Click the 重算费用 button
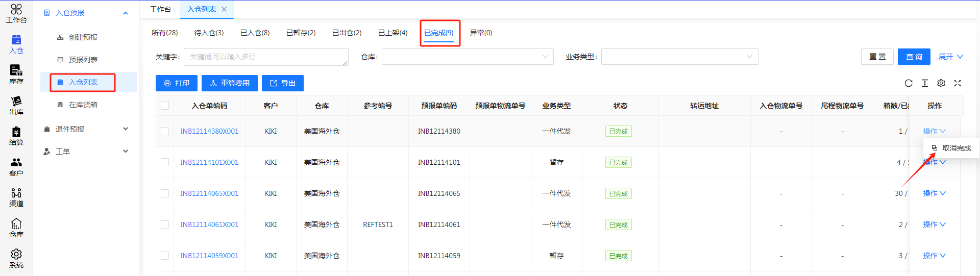The width and height of the screenshot is (980, 276). click(230, 83)
